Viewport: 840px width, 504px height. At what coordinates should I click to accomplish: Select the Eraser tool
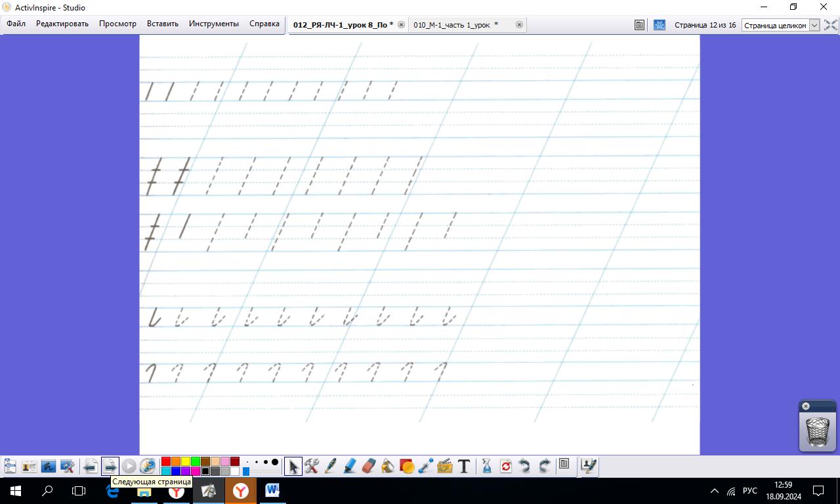click(369, 466)
